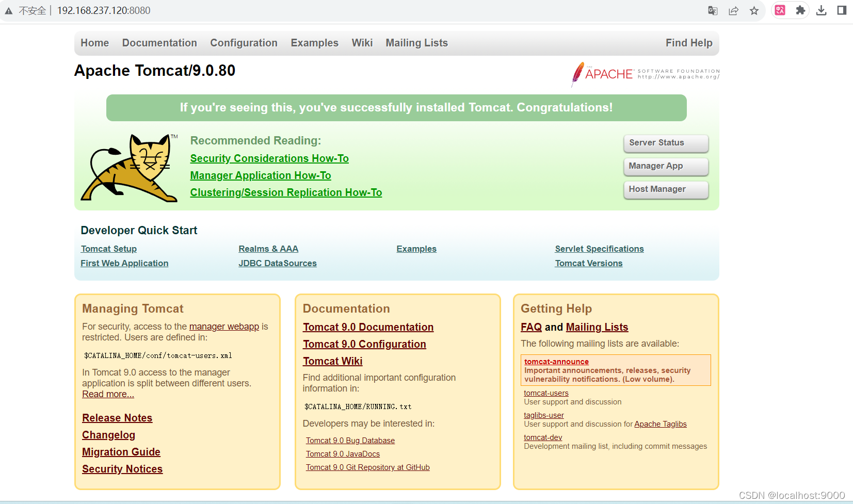This screenshot has width=853, height=504.
Task: Click the Tomcat cat mascot image
Action: [x=130, y=168]
